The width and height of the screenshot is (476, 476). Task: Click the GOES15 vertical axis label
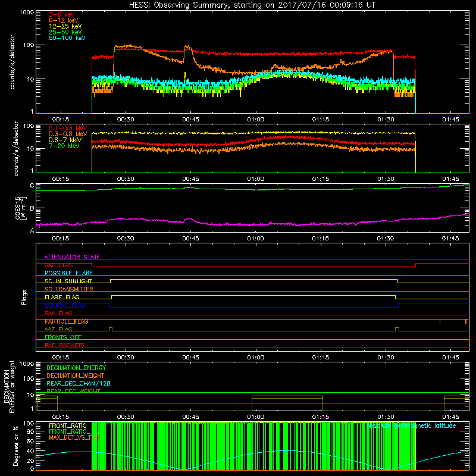21,208
